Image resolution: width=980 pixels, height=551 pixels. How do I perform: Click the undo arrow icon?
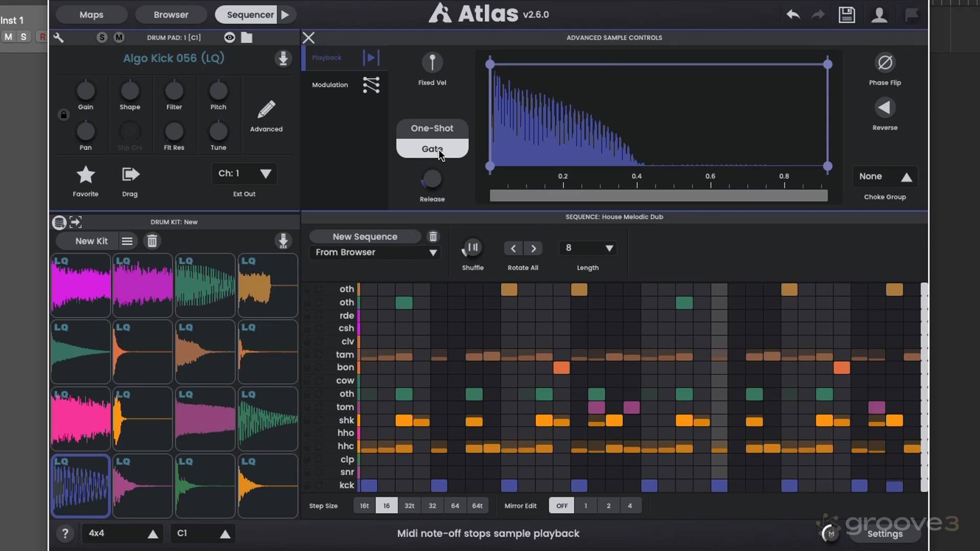tap(793, 15)
